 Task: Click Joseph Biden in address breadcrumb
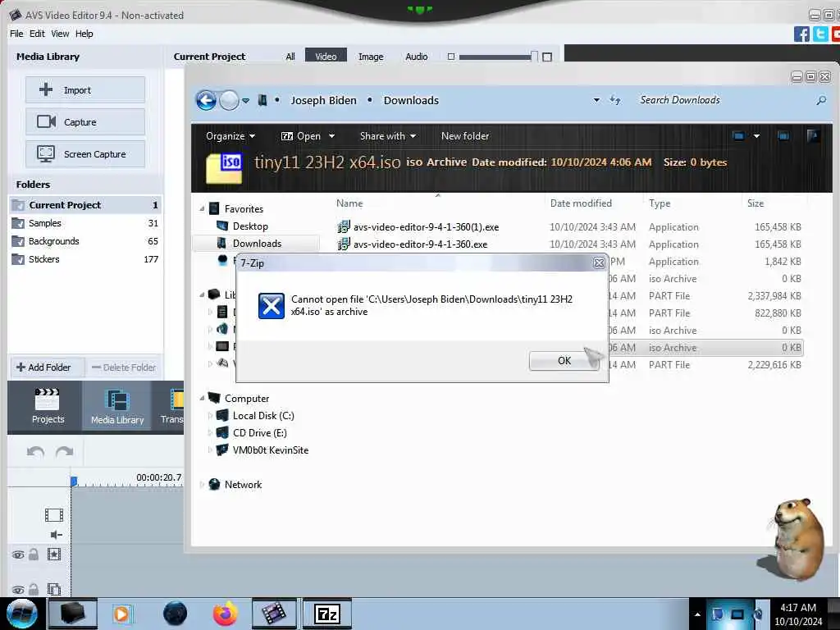tap(323, 100)
